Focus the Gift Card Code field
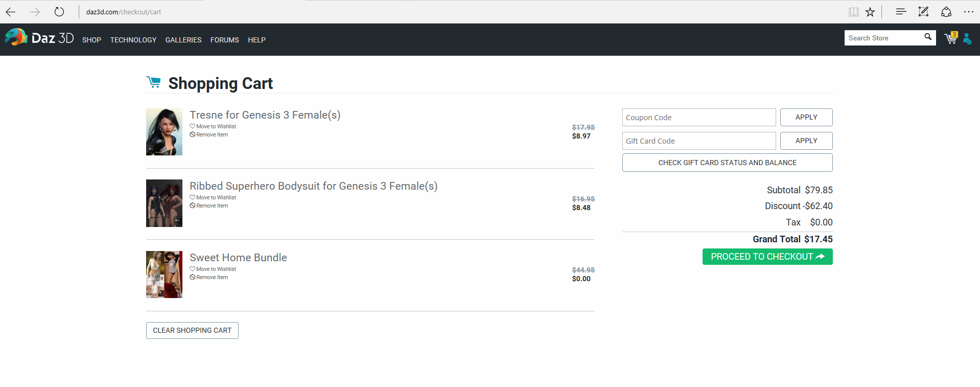This screenshot has height=387, width=980. (698, 141)
